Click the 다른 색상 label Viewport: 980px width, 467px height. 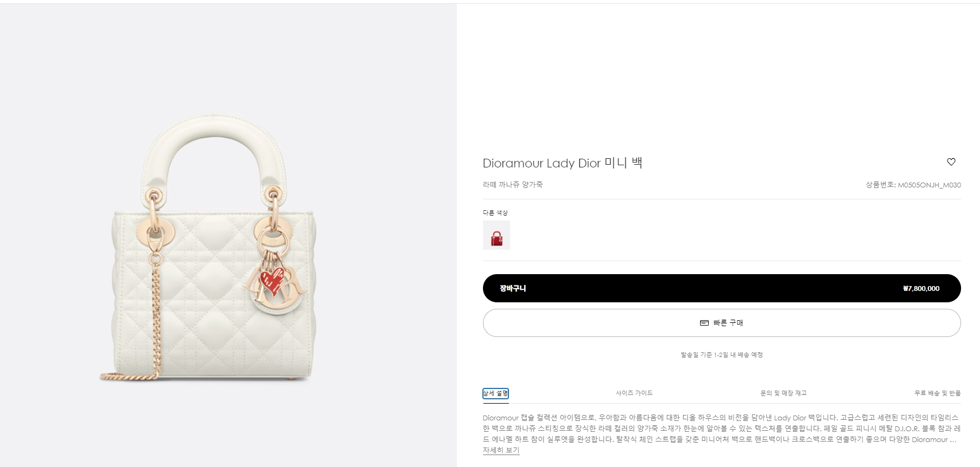tap(495, 213)
